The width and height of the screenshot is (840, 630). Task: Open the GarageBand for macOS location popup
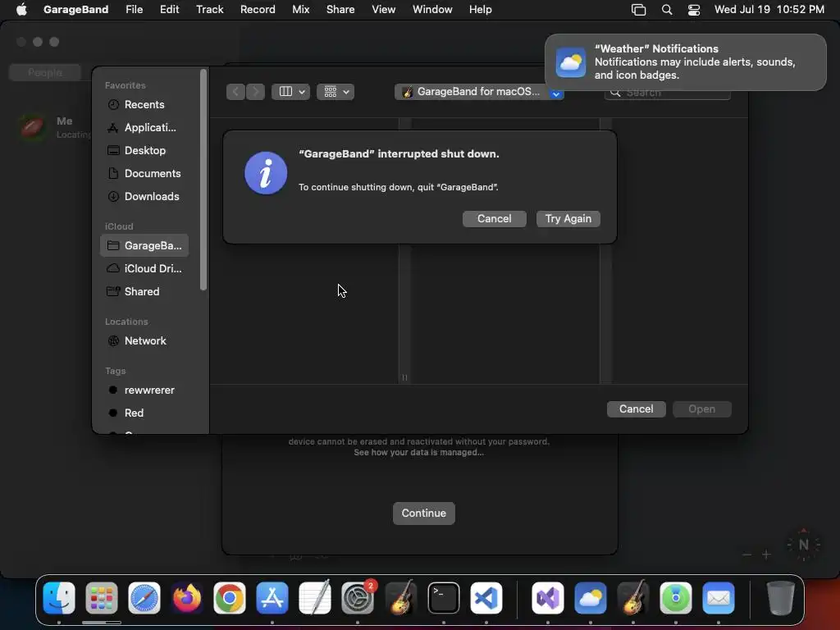479,92
